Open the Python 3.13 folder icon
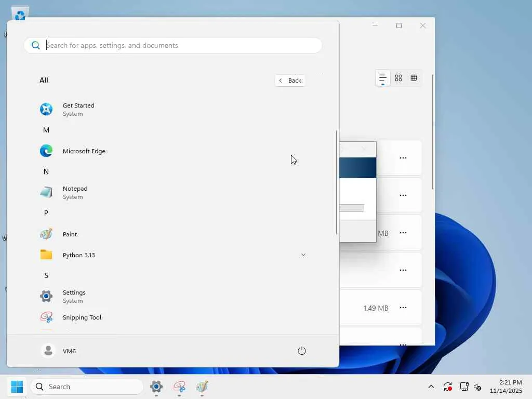This screenshot has width=532, height=399. click(46, 255)
